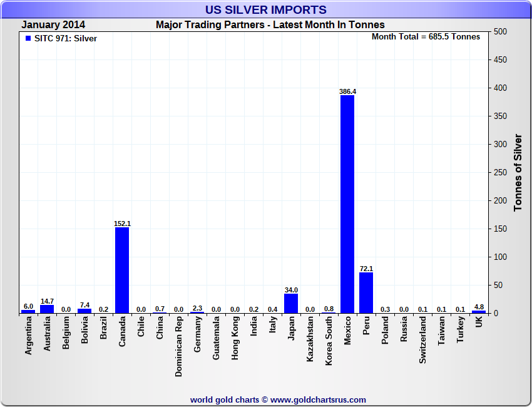The image size is (532, 407).
Task: Click the 500 y-axis tick label
Action: [x=500, y=32]
